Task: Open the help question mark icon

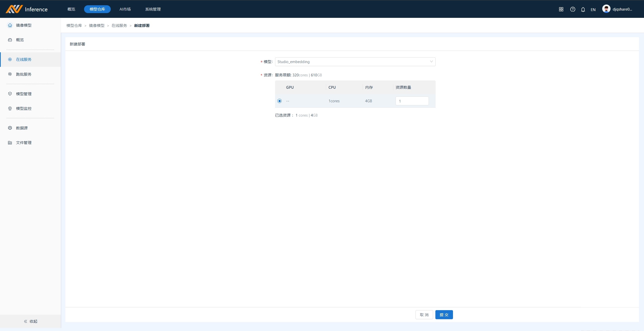Action: [x=573, y=9]
